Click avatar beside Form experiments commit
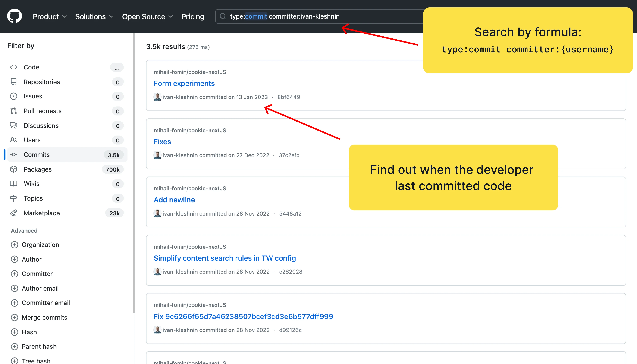 click(157, 97)
